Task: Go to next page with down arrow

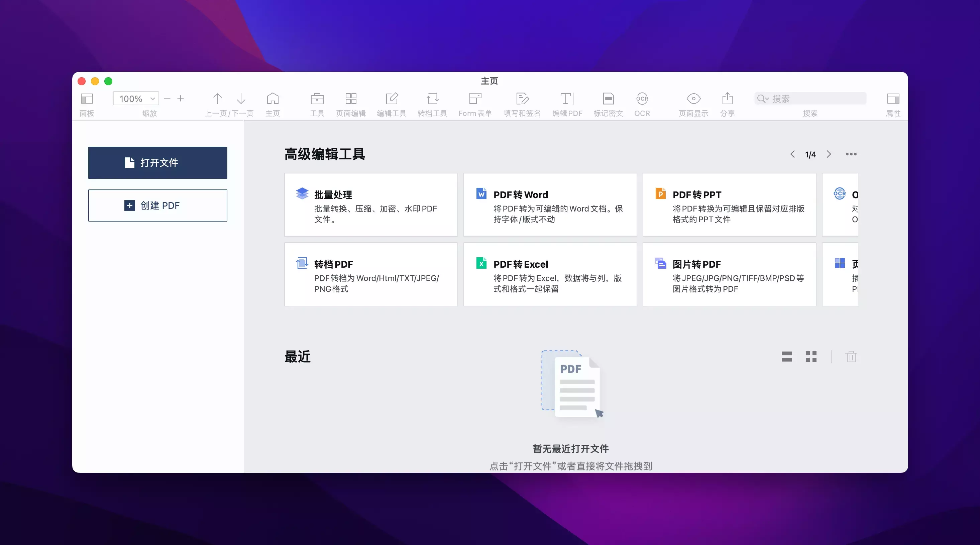Action: point(241,99)
